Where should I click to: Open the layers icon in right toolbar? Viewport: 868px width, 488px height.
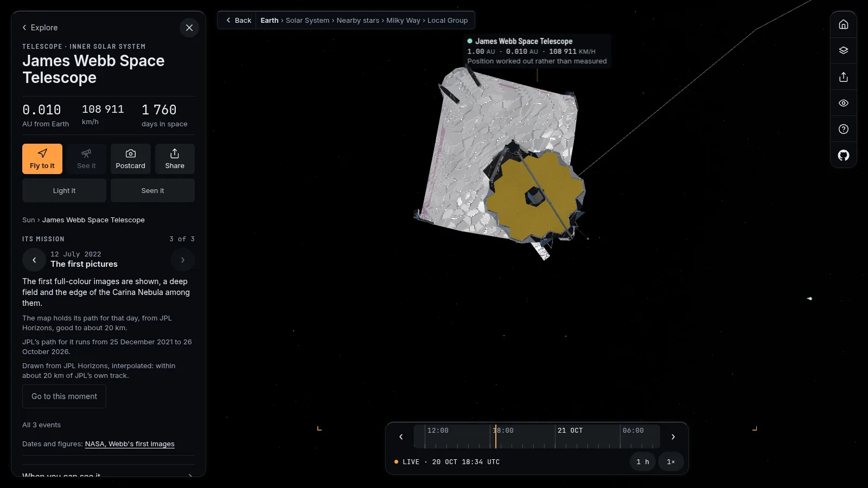click(x=844, y=50)
